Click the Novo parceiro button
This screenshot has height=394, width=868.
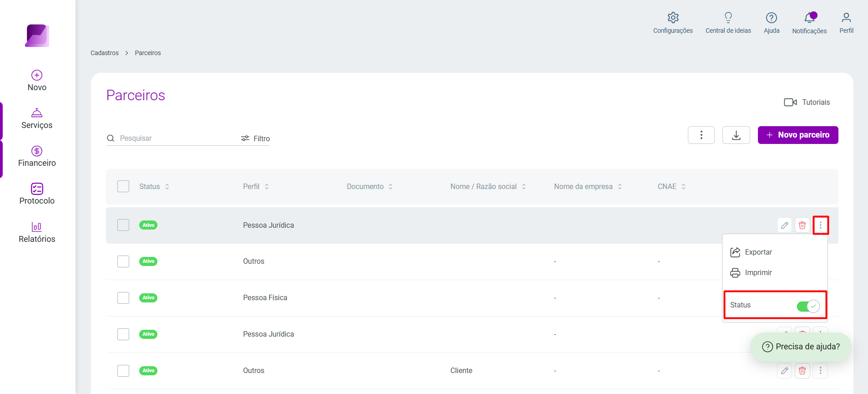pos(798,135)
